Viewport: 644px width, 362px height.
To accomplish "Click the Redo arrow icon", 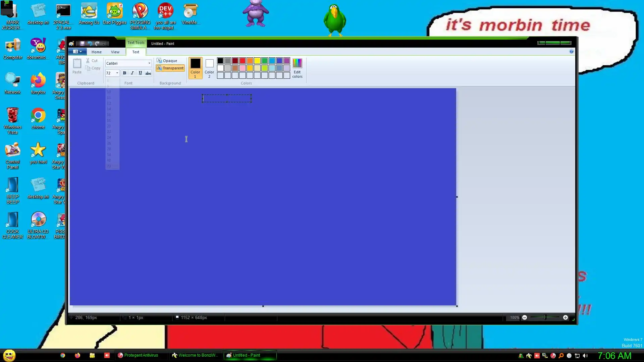I will coord(97,44).
